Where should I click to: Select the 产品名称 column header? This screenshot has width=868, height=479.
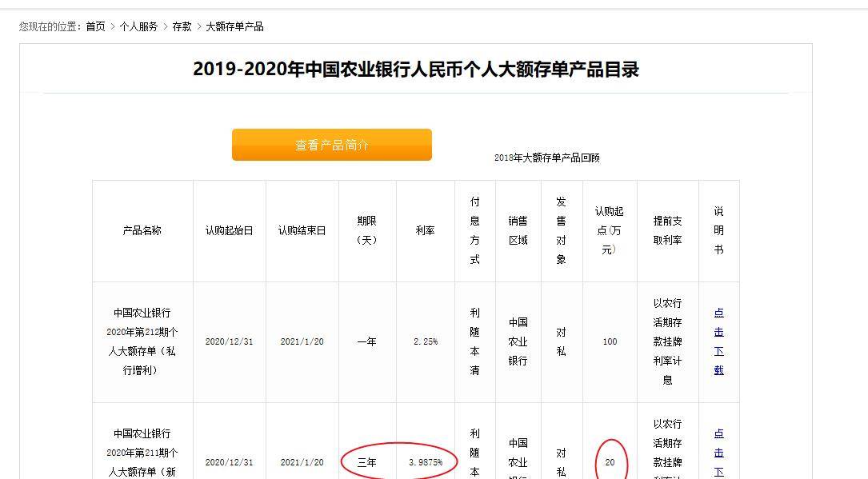pyautogui.click(x=142, y=230)
